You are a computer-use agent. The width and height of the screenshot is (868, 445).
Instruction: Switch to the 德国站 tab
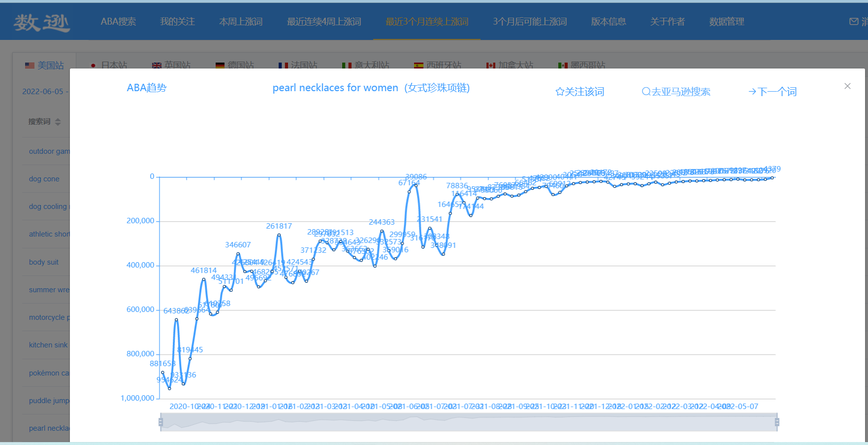pos(235,66)
